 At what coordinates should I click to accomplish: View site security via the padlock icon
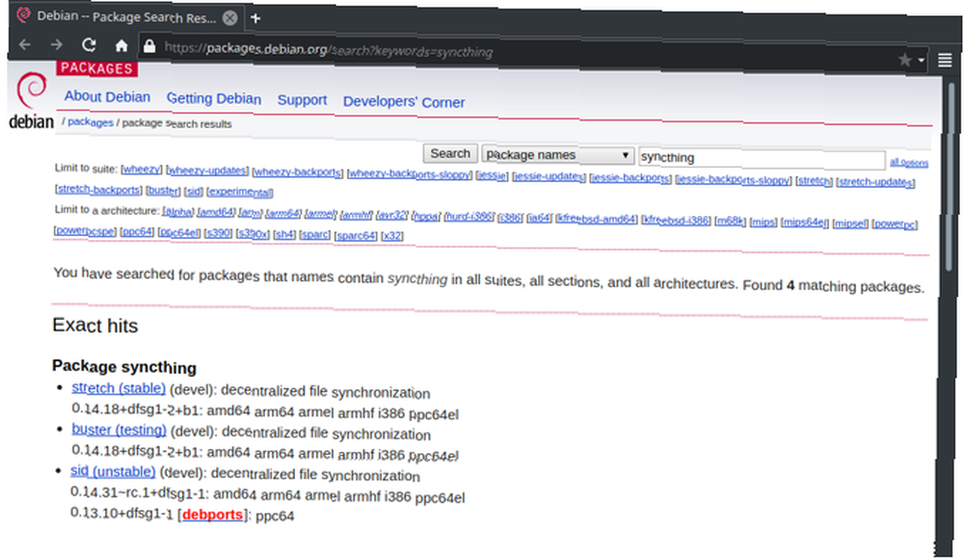149,46
